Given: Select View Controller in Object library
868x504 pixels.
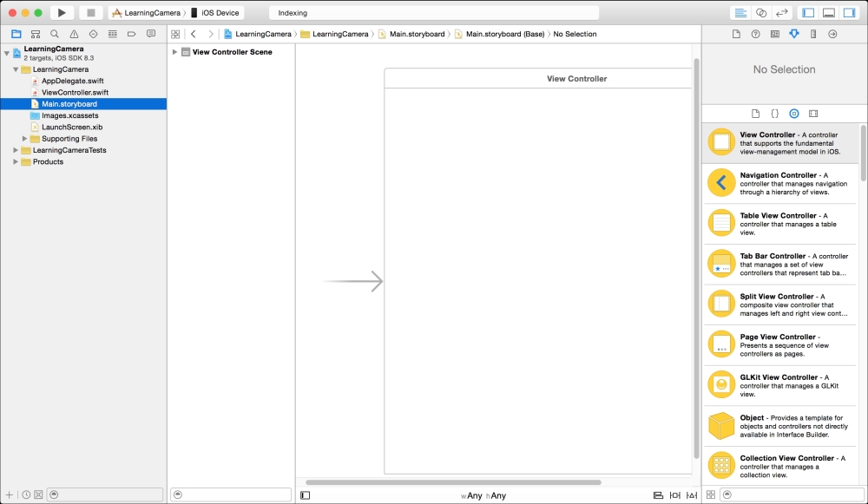Looking at the screenshot, I should pos(780,143).
